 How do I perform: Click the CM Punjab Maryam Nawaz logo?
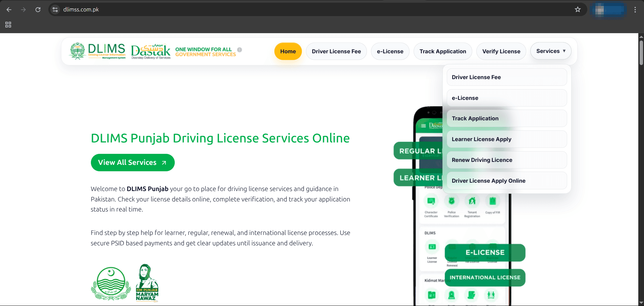[147, 283]
